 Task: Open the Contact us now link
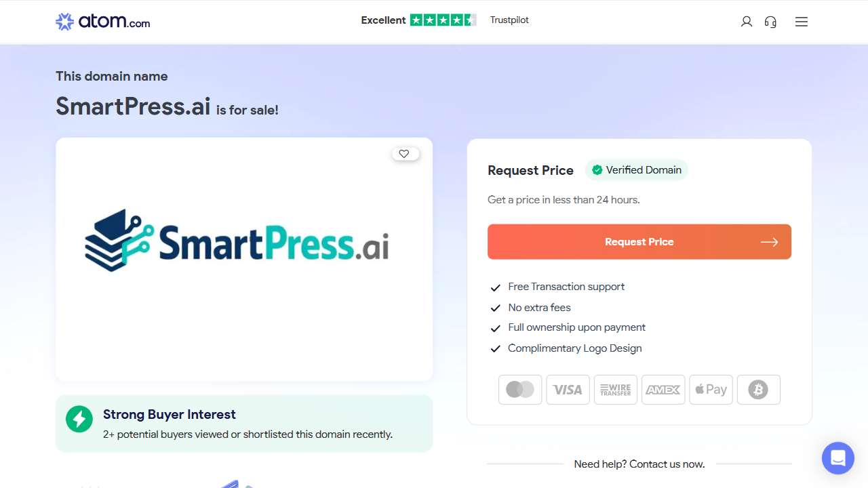click(669, 464)
